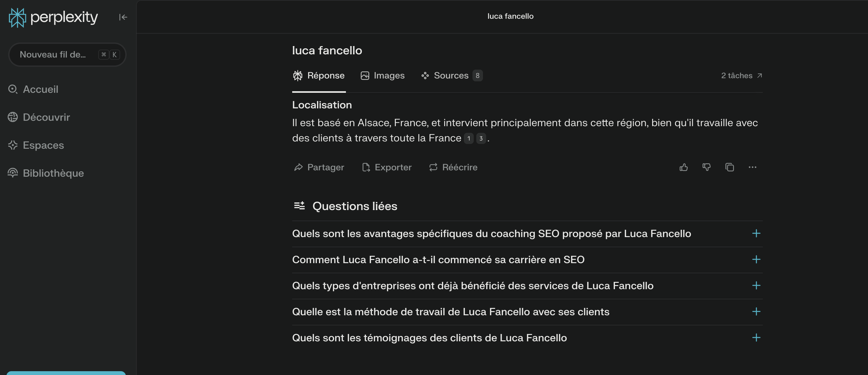
Task: Click the Réponse tab icon
Action: (298, 75)
